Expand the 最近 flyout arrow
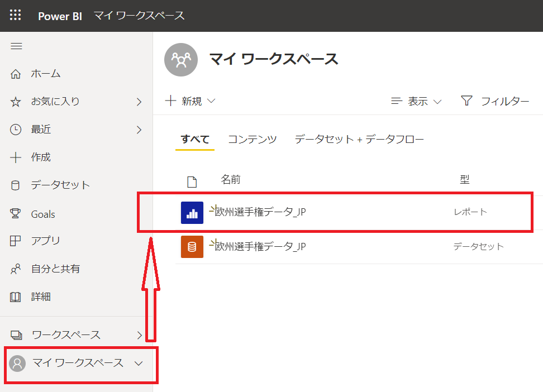 (139, 130)
